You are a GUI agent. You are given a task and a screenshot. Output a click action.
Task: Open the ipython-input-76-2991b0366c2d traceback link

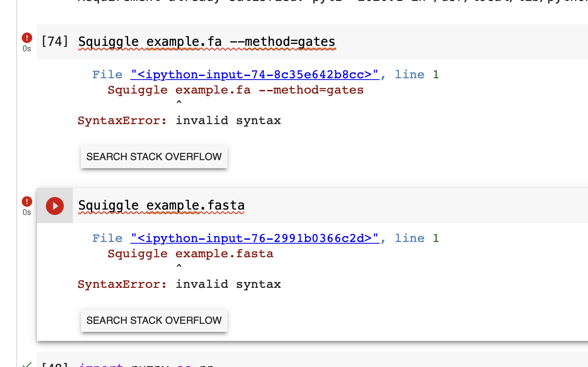(255, 238)
